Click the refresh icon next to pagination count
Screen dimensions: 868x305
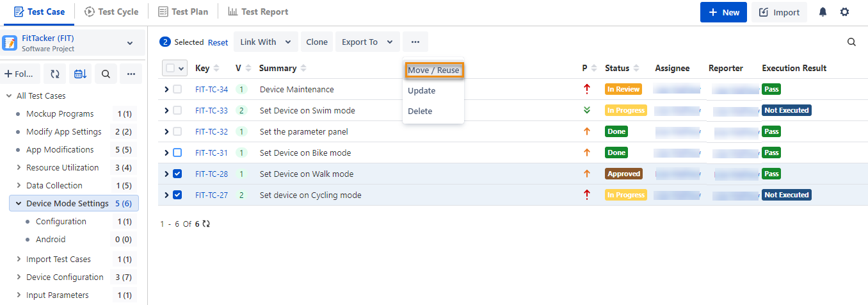(206, 224)
